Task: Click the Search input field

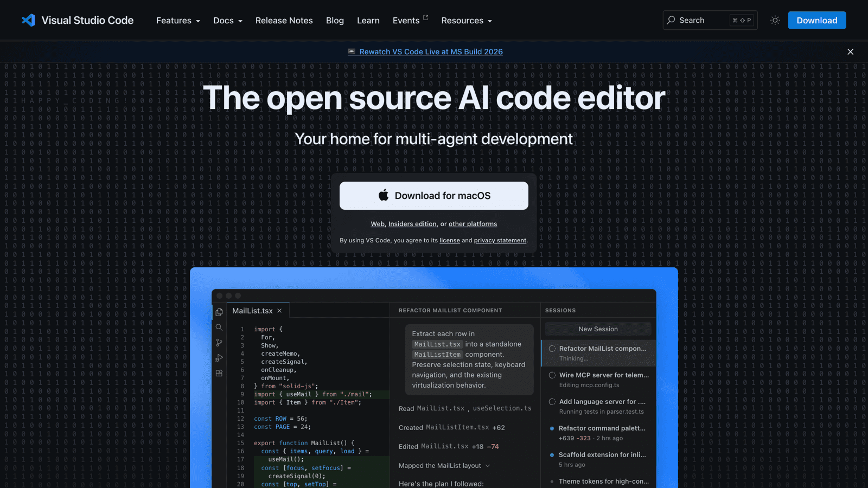Action: click(x=710, y=20)
